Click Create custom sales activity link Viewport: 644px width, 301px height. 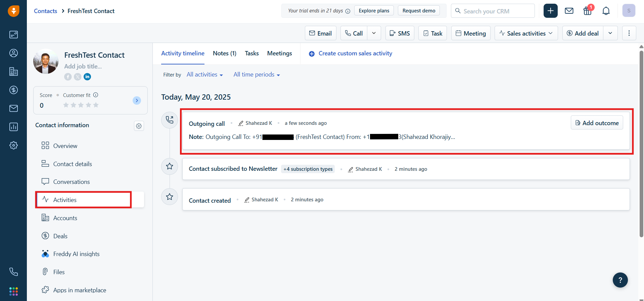point(351,53)
